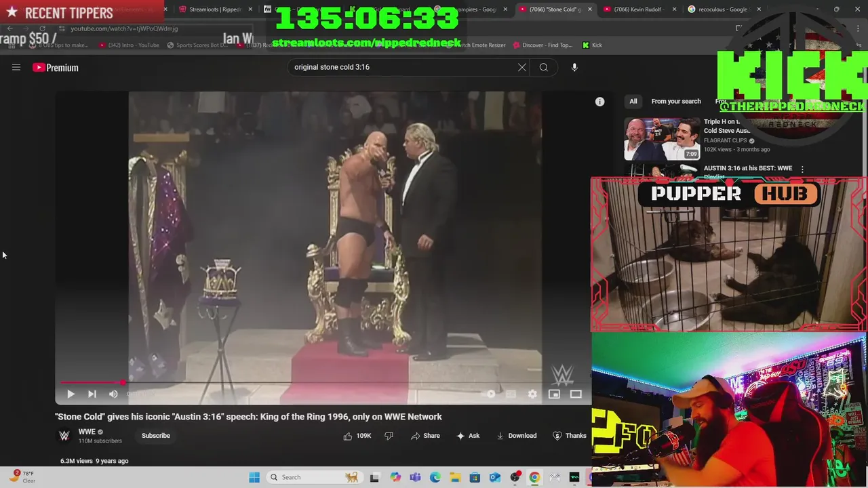The height and width of the screenshot is (488, 868).
Task: Play the Stone Cold video
Action: tap(71, 394)
